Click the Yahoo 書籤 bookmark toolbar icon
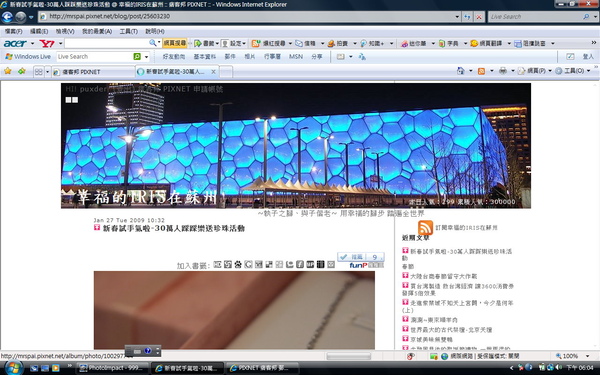This screenshot has height=375, width=600. (x=198, y=44)
